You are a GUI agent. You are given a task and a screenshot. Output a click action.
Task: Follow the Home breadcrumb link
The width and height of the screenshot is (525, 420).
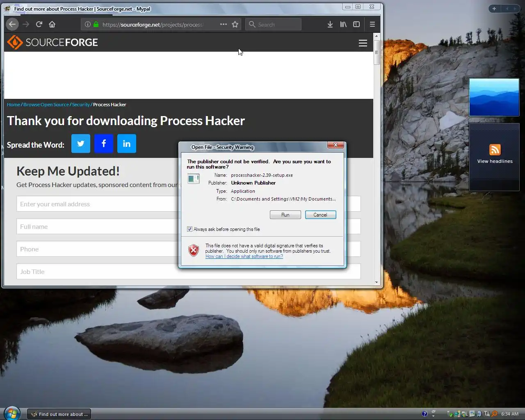tap(14, 105)
